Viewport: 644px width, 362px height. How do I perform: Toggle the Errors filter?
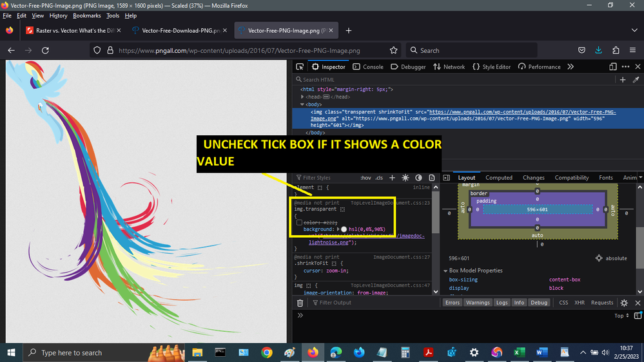tap(452, 303)
